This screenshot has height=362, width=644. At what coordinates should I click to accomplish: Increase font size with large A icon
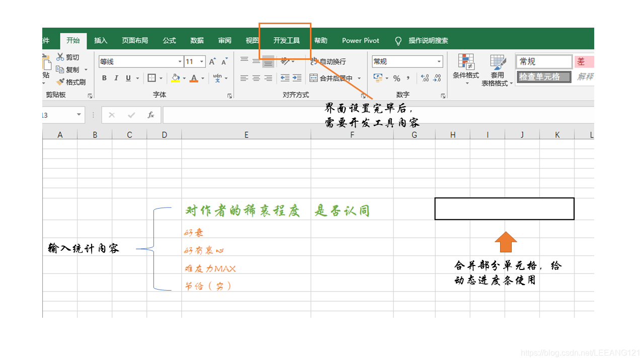(212, 62)
